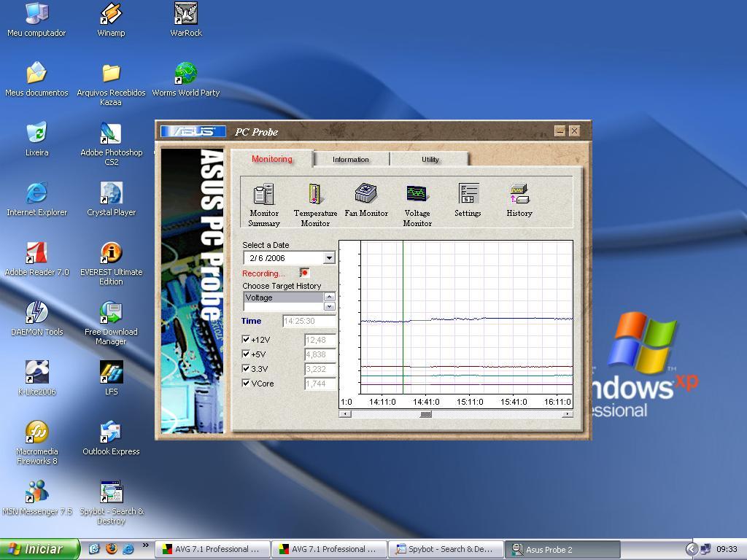
Task: Open the Iniciar start menu
Action: tap(39, 549)
